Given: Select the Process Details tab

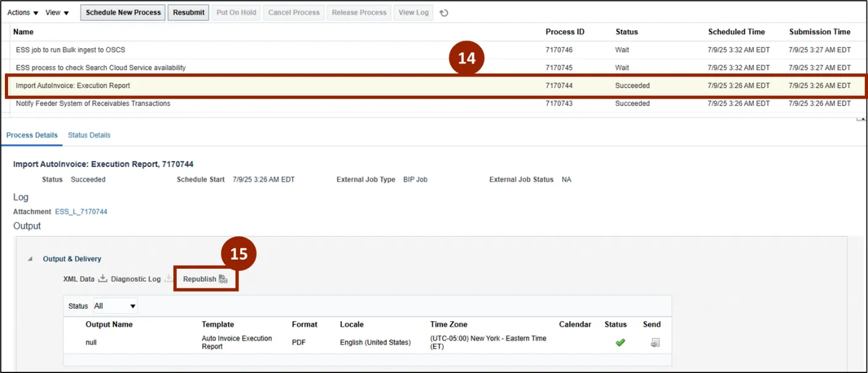Looking at the screenshot, I should point(32,135).
